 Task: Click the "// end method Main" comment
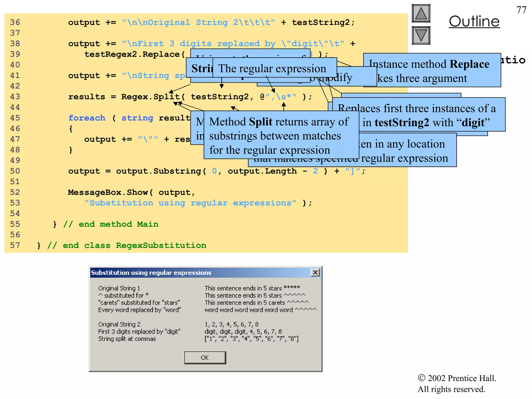coord(111,224)
